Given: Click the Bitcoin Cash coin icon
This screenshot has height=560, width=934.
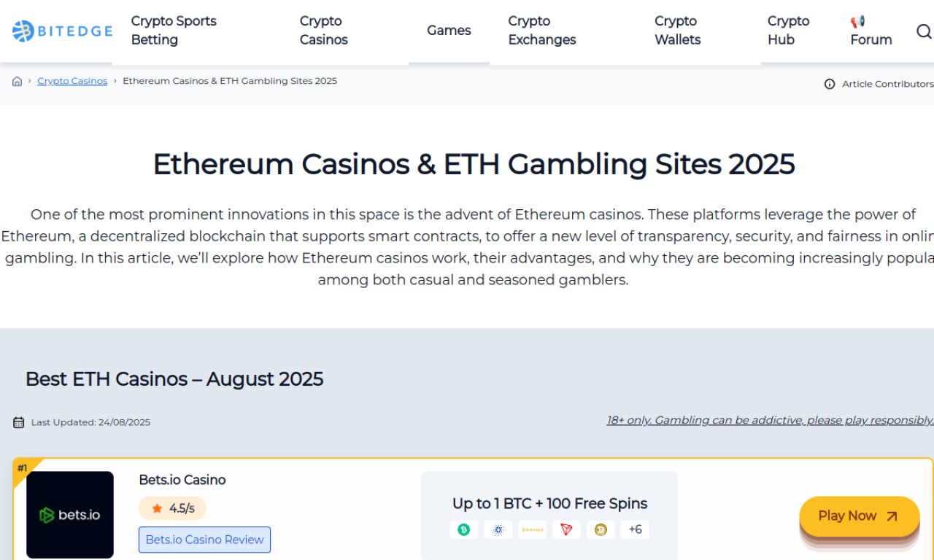Looking at the screenshot, I should pyautogui.click(x=464, y=530).
